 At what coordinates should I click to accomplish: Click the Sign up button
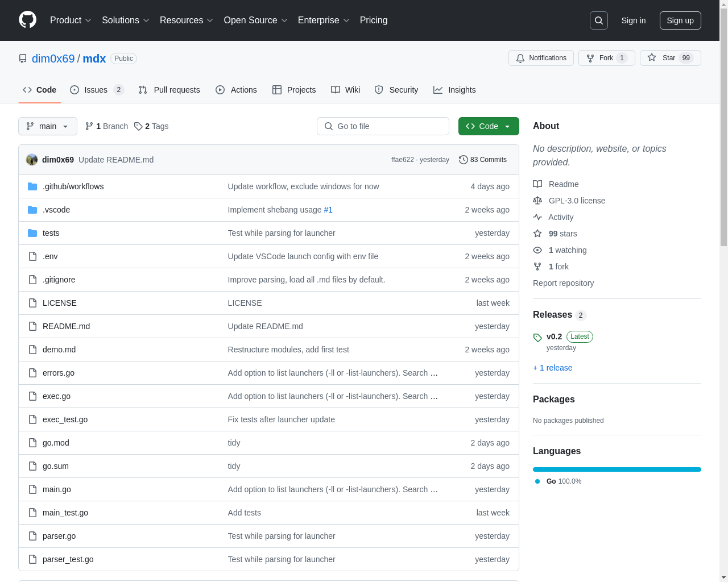click(680, 20)
